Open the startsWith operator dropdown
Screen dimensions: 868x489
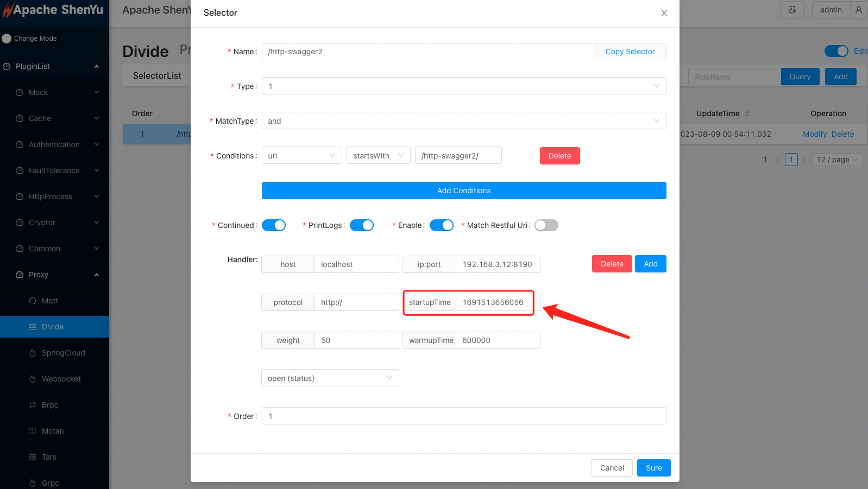point(378,156)
